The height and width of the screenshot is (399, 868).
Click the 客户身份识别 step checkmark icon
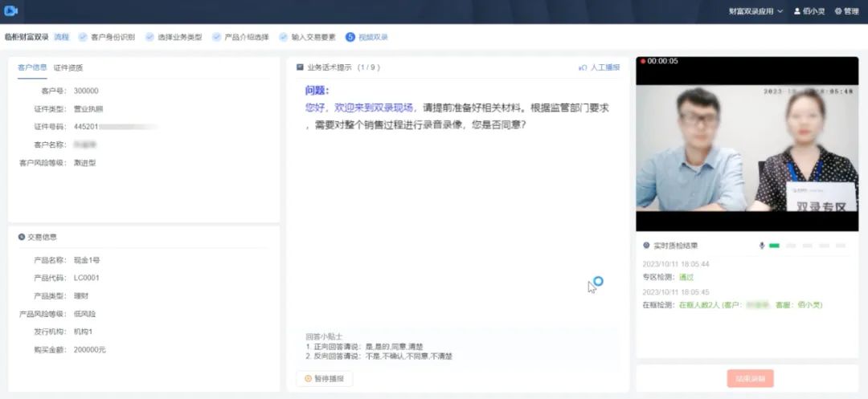(83, 37)
